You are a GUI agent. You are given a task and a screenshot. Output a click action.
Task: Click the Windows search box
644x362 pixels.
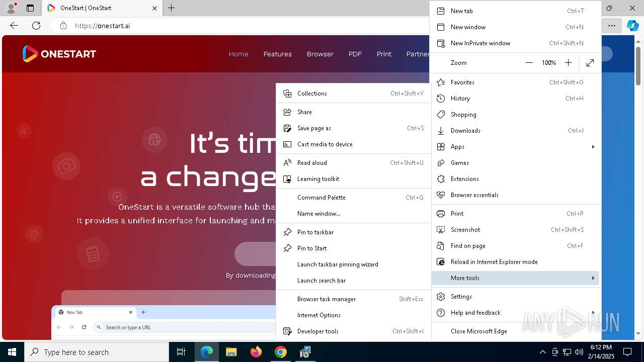[97, 352]
